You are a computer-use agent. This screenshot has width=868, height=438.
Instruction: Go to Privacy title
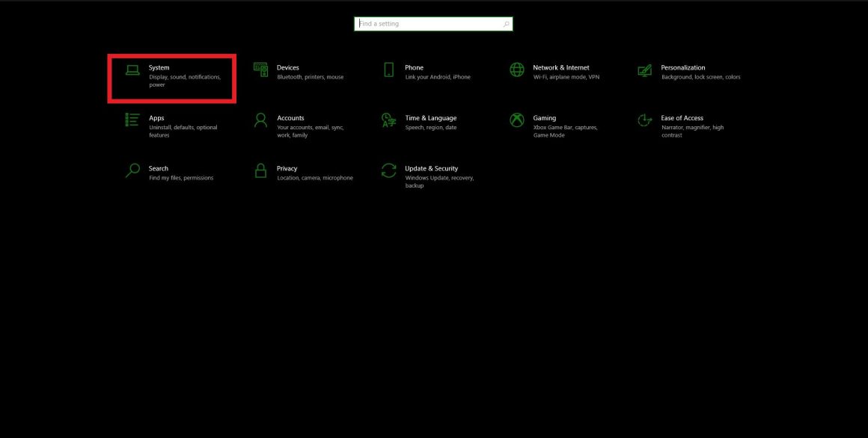pos(287,168)
